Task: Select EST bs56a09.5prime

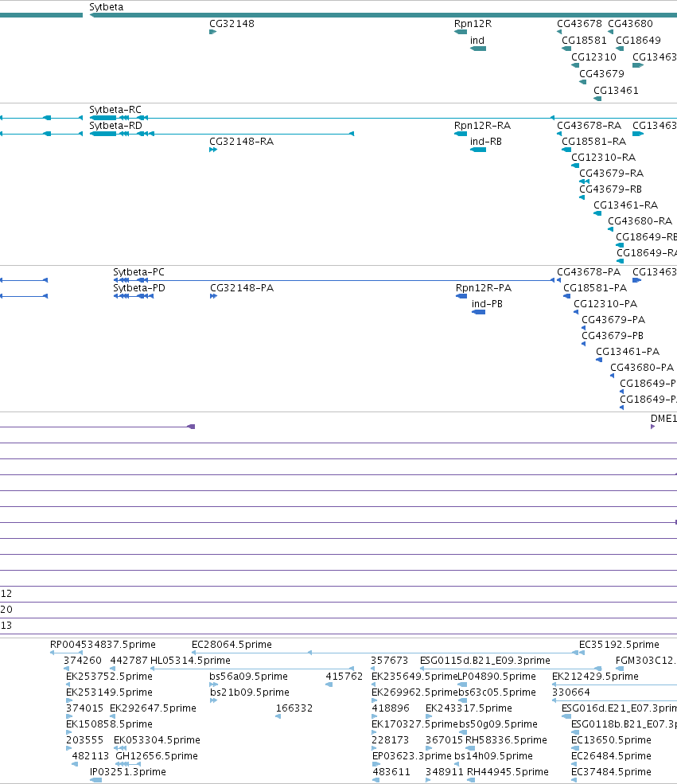Action: click(249, 677)
